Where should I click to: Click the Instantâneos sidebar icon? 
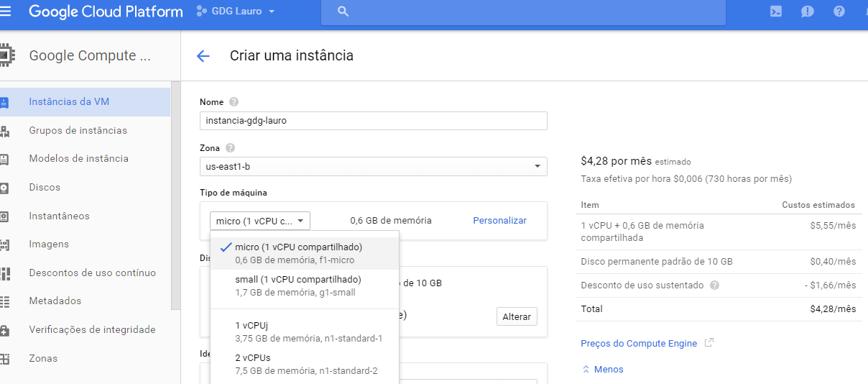pos(4,216)
